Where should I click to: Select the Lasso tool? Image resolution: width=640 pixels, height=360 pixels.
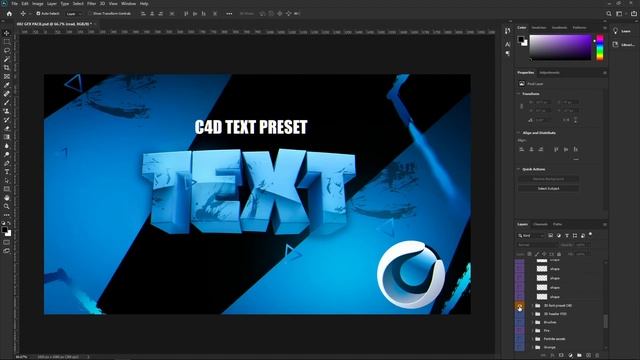[x=7, y=51]
